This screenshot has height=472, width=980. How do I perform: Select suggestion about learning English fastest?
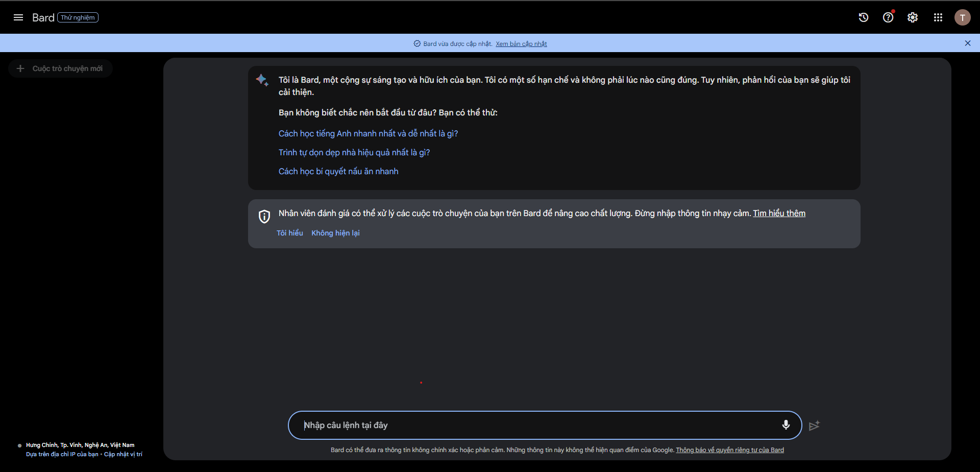368,134
